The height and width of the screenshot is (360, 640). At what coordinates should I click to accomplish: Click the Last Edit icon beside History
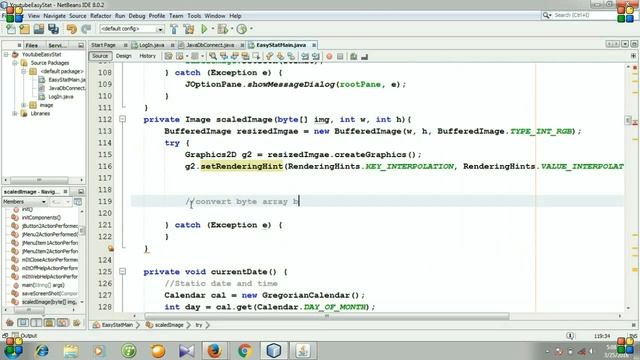[x=168, y=56]
